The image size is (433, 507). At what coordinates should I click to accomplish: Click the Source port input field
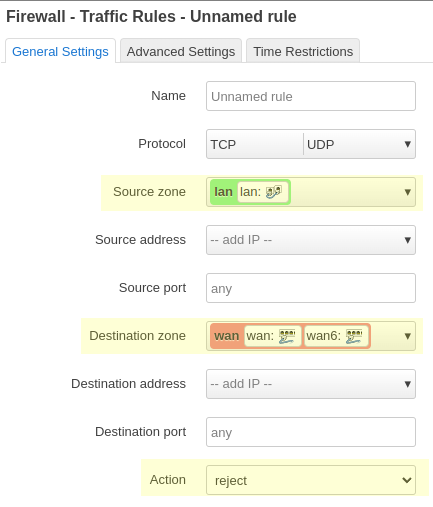[x=311, y=288]
